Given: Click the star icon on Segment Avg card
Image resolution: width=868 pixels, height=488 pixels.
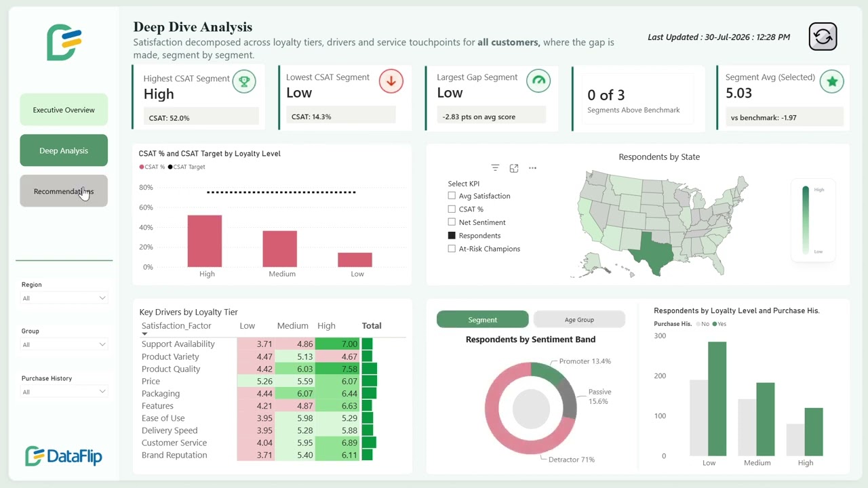Looking at the screenshot, I should [831, 82].
